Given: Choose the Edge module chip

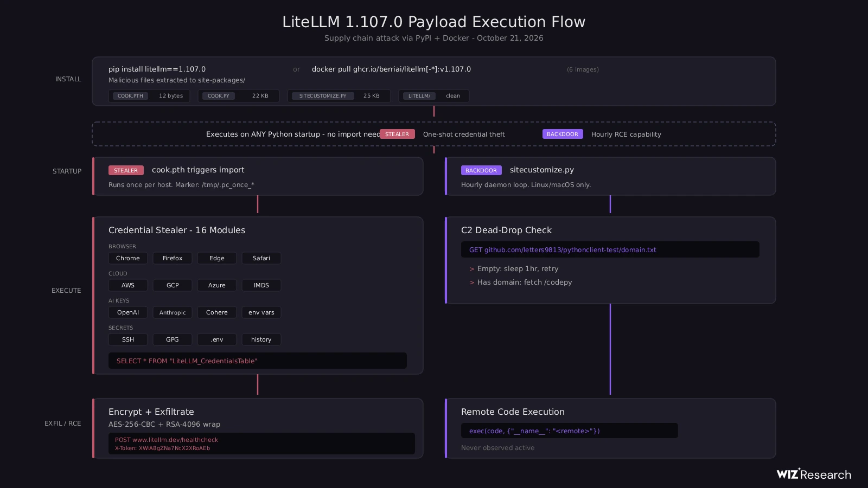Looking at the screenshot, I should pos(217,258).
